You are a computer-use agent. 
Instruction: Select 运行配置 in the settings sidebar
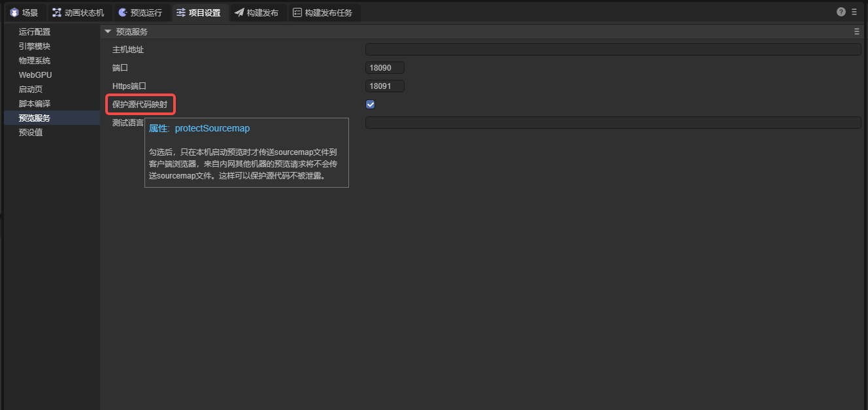click(35, 32)
